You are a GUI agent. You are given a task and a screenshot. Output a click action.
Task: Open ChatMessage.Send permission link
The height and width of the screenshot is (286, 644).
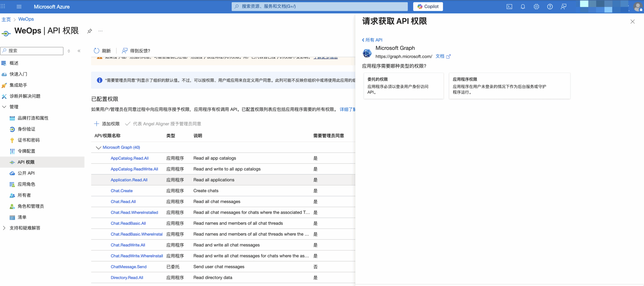[129, 267]
